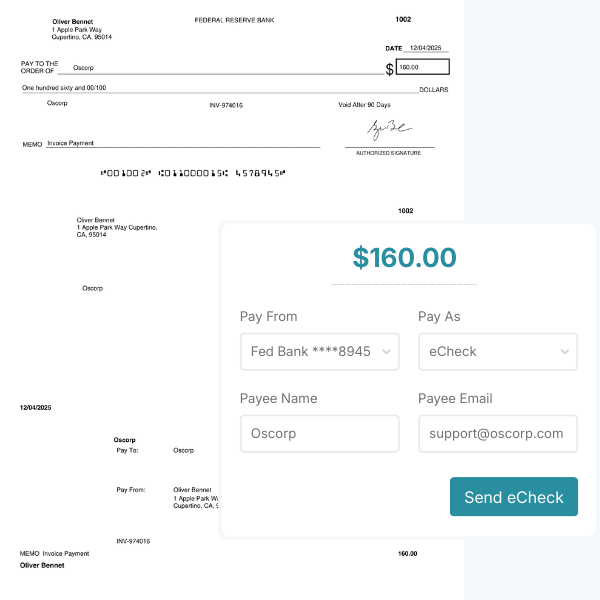Click the check amount box showing 160.00
The image size is (600, 600).
(x=422, y=67)
